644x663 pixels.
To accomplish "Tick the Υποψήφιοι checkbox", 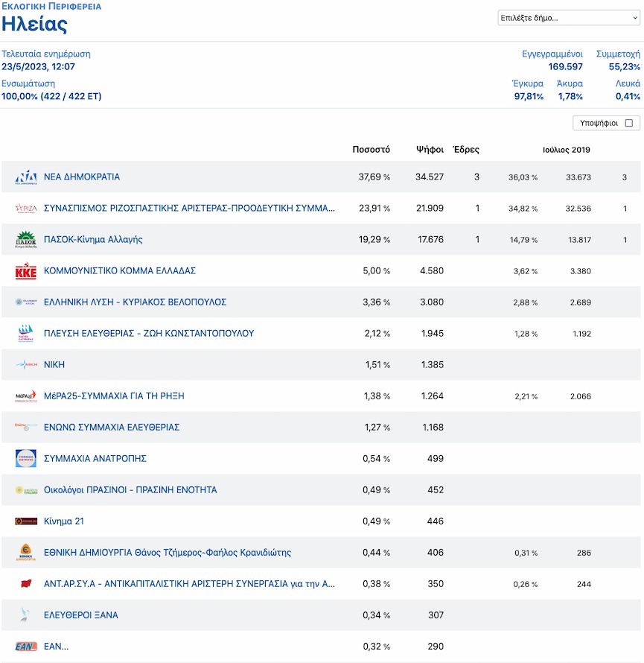I will [629, 123].
